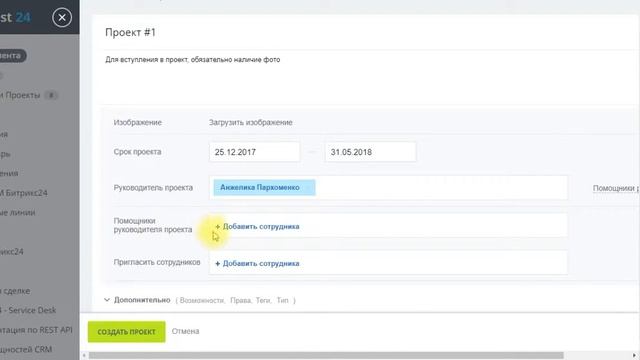Click the 'Срок проекта' label
The image size is (640, 360).
coord(137,152)
